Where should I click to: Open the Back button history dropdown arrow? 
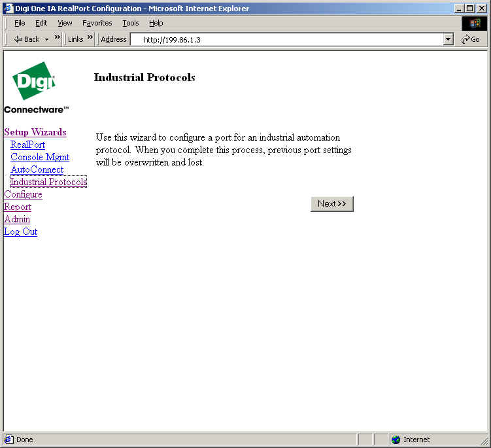pos(47,39)
